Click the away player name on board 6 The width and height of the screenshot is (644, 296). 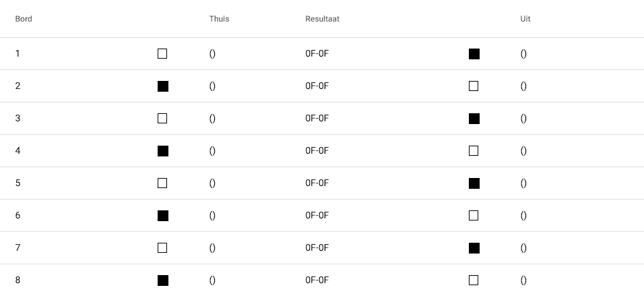pyautogui.click(x=523, y=216)
